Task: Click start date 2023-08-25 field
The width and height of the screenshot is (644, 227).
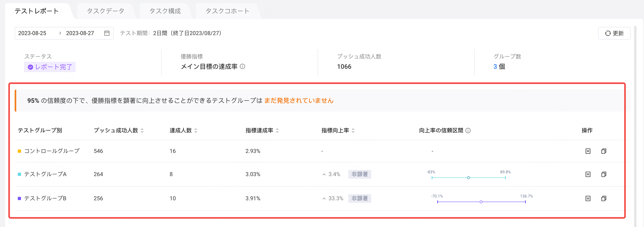Action: pos(32,33)
